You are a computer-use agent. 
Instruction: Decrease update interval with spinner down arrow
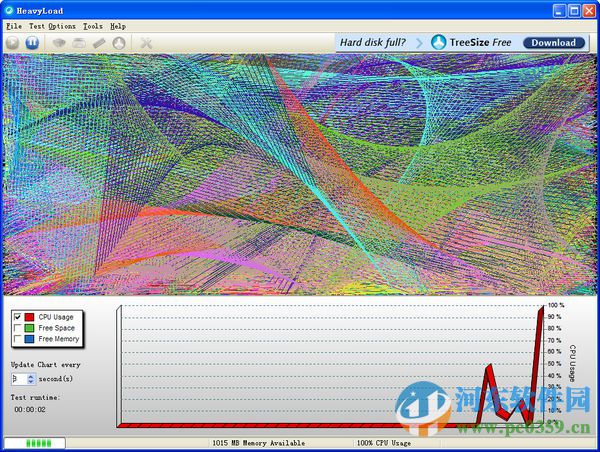point(31,382)
